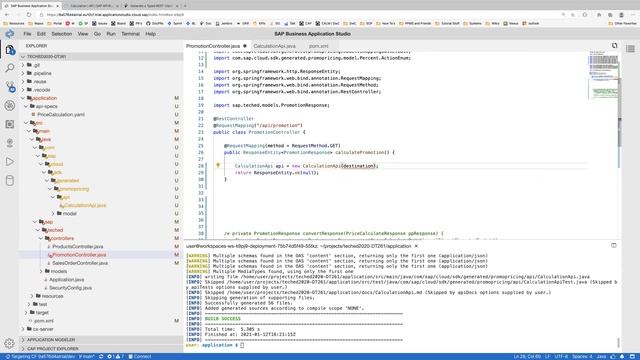Viewport: 640px width, 360px height.
Task: Open the View menu
Action: pyautogui.click(x=83, y=34)
